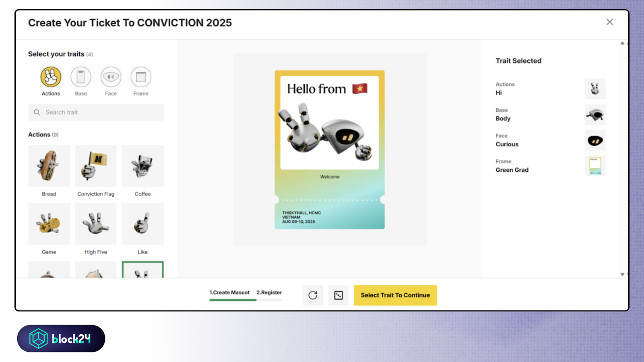Image resolution: width=644 pixels, height=362 pixels.
Task: Go to the 1.Create Mascot step
Action: click(x=229, y=292)
